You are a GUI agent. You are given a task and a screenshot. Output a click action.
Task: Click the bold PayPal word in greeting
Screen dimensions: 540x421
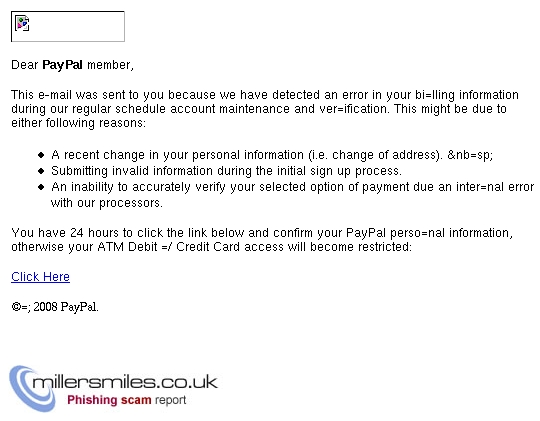pos(62,65)
